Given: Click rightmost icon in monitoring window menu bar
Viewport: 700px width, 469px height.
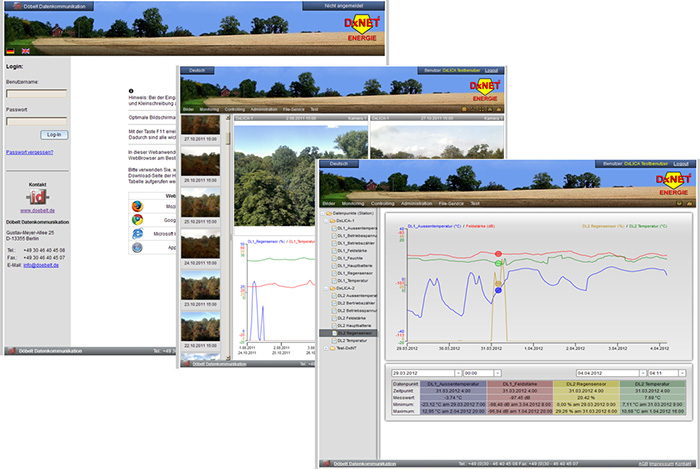Looking at the screenshot, I should pos(689,203).
